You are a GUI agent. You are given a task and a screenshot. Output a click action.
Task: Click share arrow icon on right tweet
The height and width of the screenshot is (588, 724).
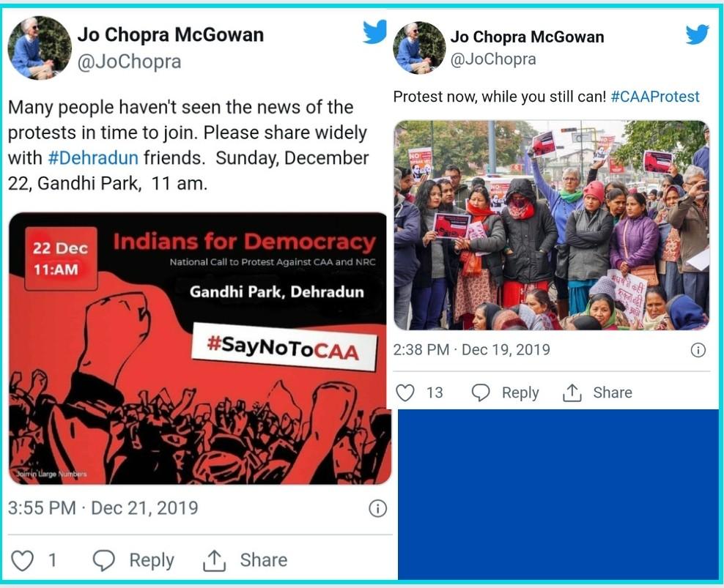(572, 392)
